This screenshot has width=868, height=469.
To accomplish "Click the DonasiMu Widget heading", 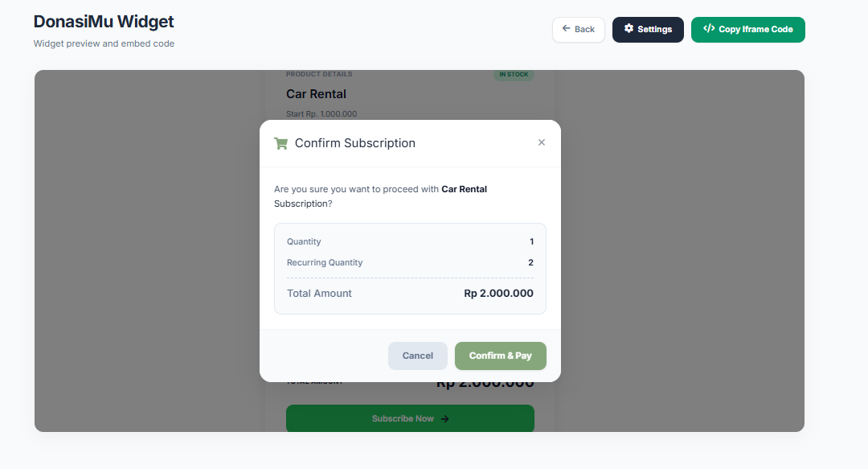I will pos(103,21).
